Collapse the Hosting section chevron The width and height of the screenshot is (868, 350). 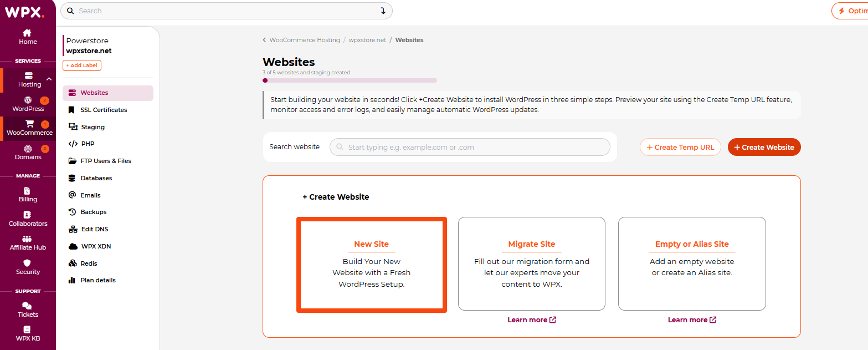49,79
